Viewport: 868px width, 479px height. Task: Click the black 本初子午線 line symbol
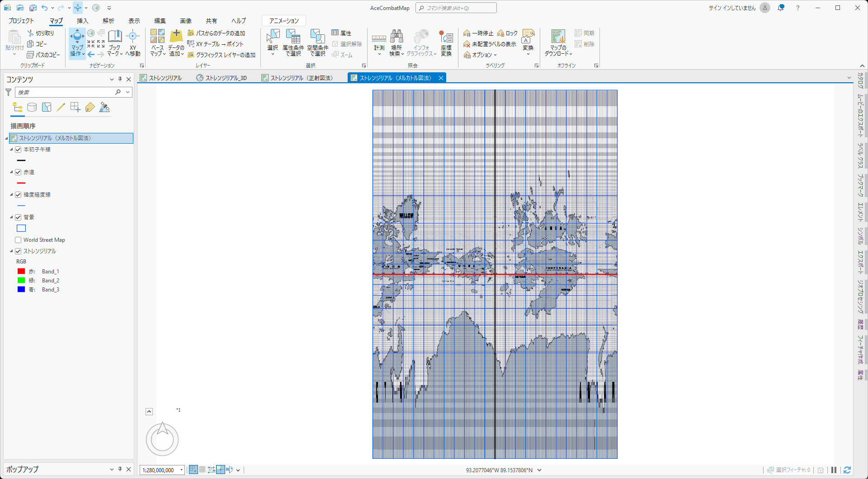[21, 160]
